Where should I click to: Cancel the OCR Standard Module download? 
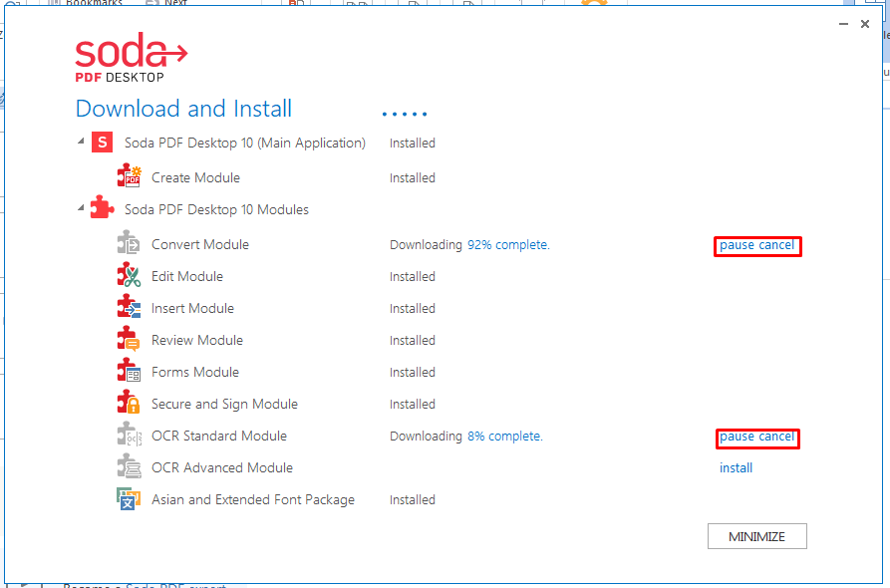click(x=776, y=437)
